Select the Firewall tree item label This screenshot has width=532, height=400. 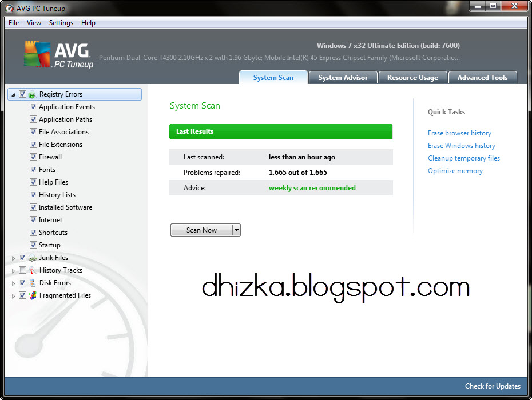tap(50, 157)
